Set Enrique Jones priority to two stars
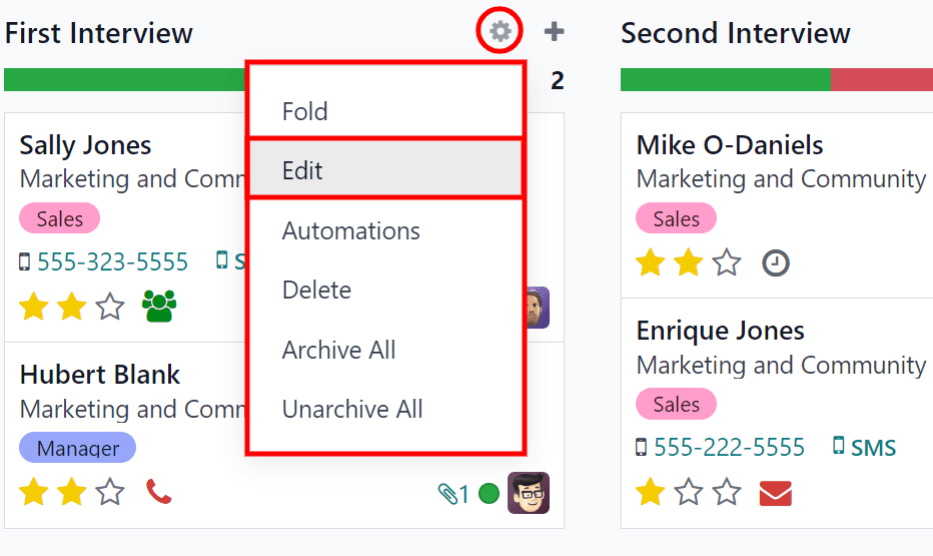The image size is (933, 556). (689, 493)
